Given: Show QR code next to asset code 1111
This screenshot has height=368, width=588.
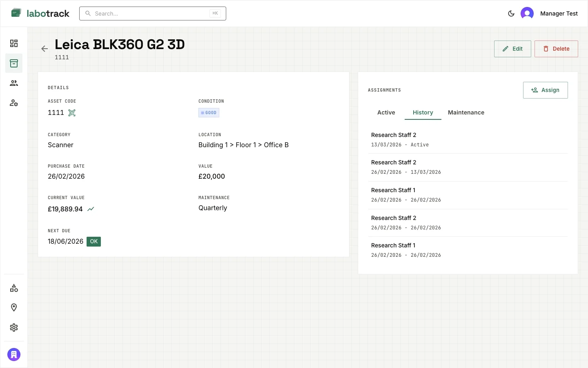Looking at the screenshot, I should click(x=72, y=113).
